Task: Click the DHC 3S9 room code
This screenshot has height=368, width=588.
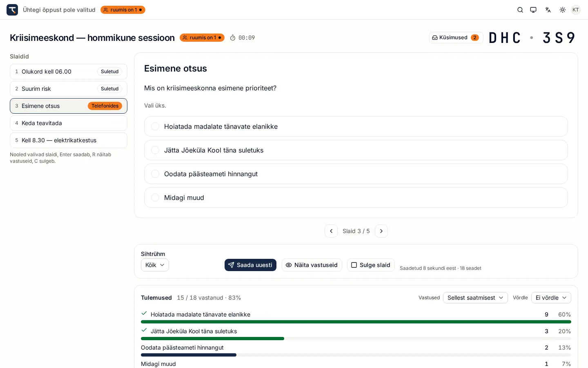Action: coord(532,38)
